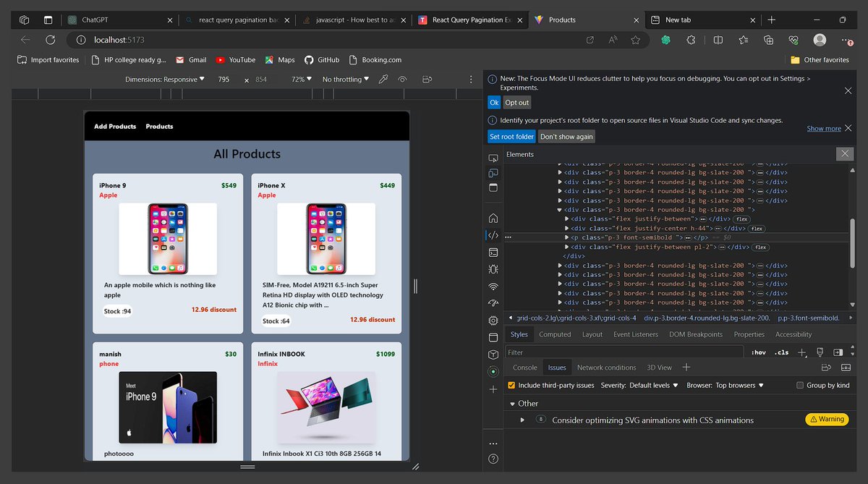Open the Performance gauge tool
The height and width of the screenshot is (484, 868).
point(493,303)
